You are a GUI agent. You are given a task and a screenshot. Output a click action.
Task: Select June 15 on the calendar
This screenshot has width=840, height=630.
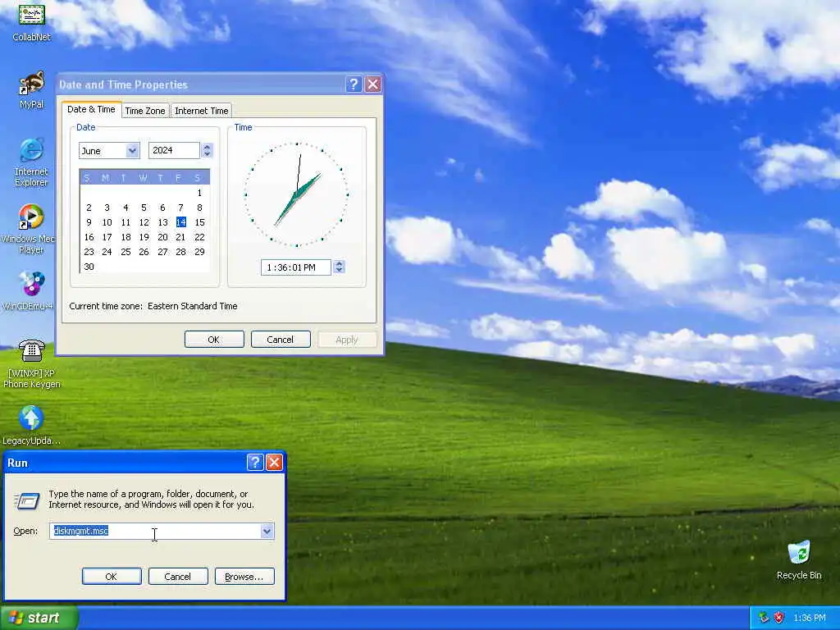point(199,222)
